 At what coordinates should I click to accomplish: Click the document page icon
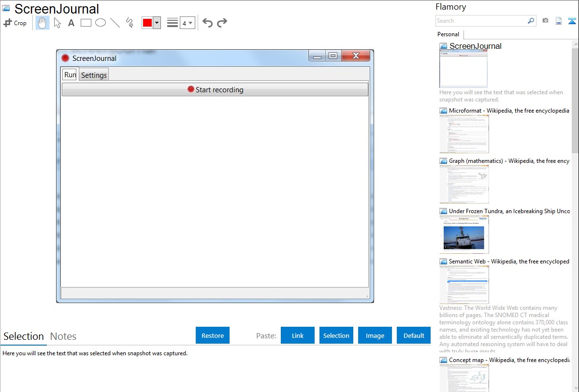coord(559,21)
